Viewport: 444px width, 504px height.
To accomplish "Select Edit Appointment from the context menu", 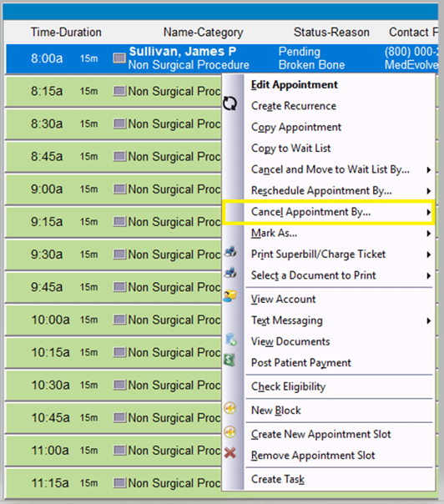I will click(294, 84).
